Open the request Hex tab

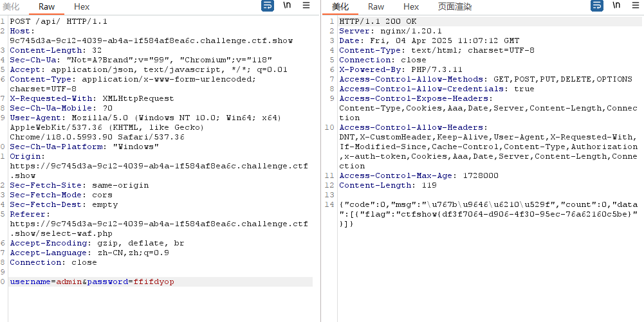click(82, 6)
